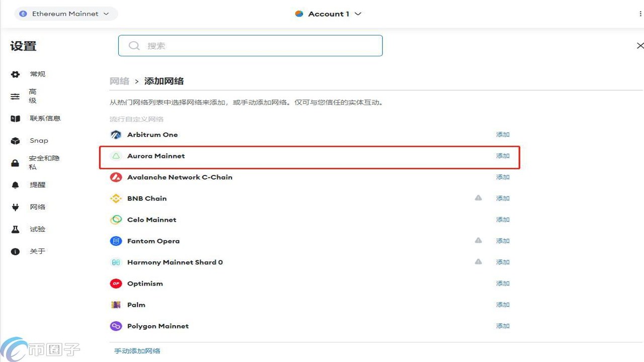Open the 安全和隐私 settings tab
This screenshot has height=362, width=644.
click(x=44, y=162)
